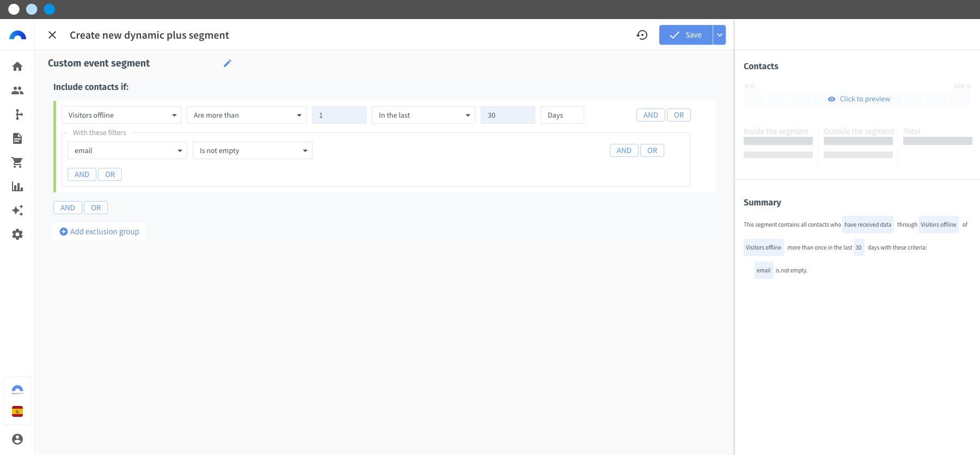This screenshot has height=455, width=980.
Task: Click the email tag in Summary
Action: [x=764, y=270]
